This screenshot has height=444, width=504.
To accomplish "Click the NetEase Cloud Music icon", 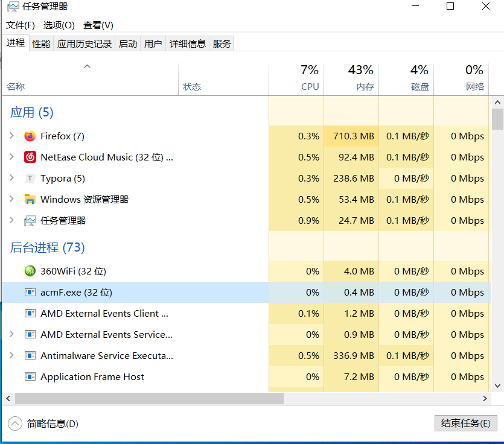I will click(30, 157).
